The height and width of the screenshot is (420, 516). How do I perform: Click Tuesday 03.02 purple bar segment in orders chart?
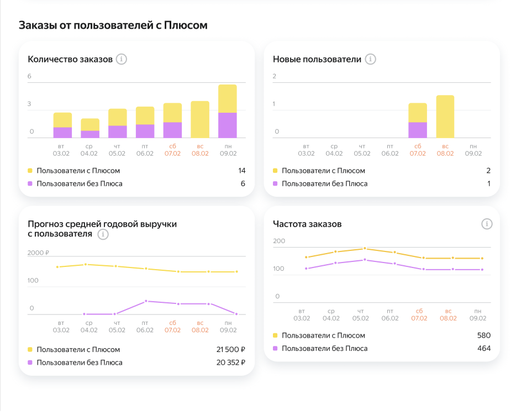62,133
